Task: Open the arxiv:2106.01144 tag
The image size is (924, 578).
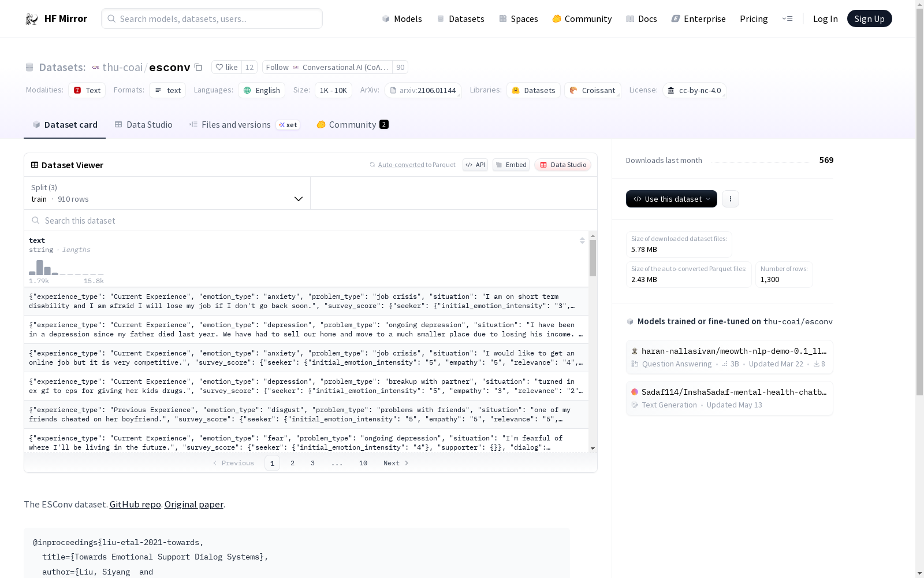Action: pos(423,90)
